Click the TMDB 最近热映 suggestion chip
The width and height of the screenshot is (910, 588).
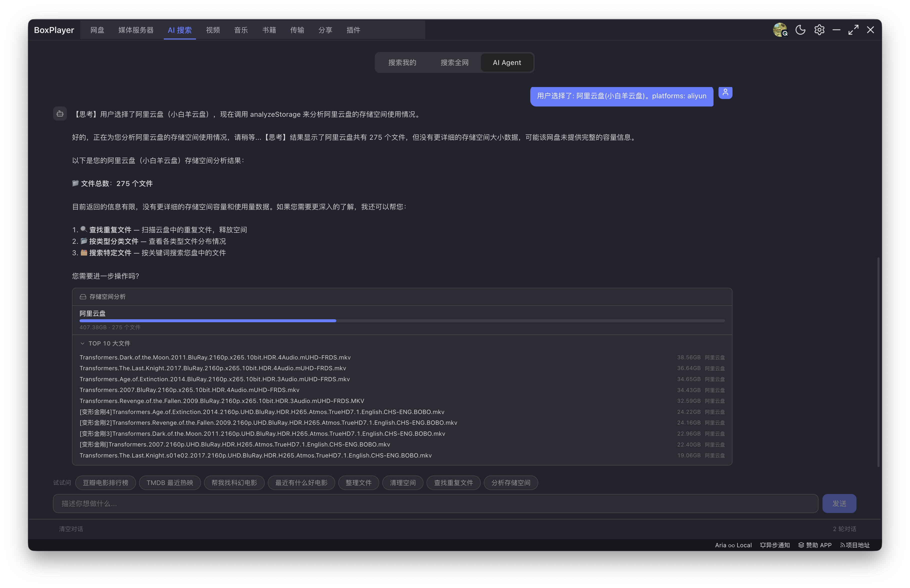click(170, 482)
